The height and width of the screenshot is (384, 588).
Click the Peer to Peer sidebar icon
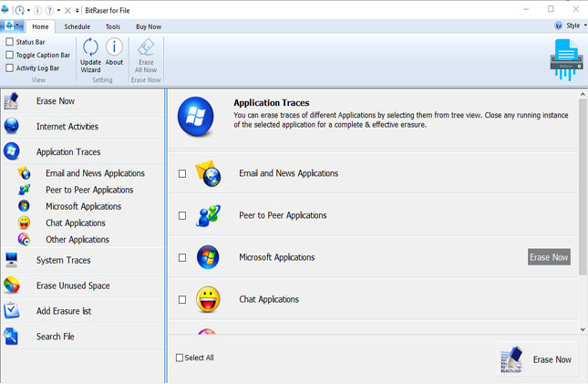tap(24, 190)
